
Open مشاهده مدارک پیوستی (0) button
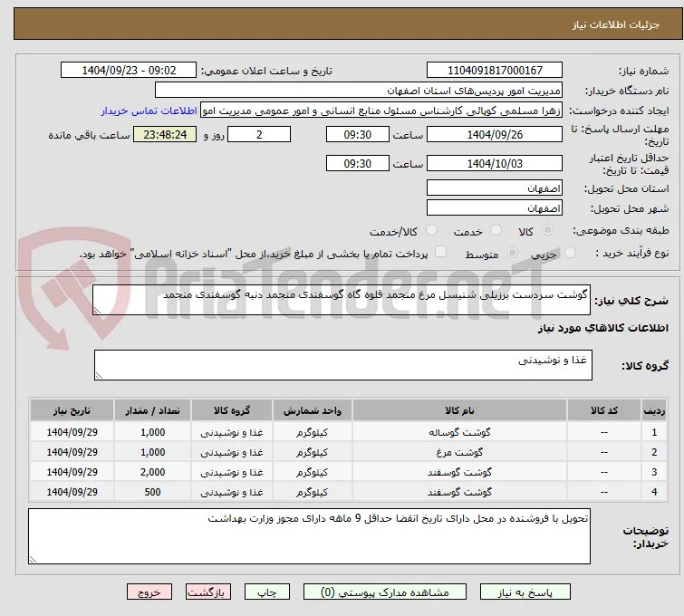coord(385,592)
